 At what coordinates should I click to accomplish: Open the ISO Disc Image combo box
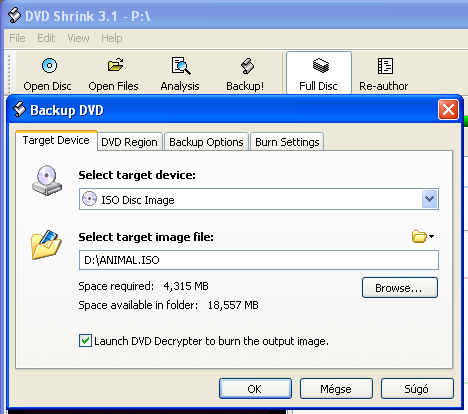pos(259,199)
